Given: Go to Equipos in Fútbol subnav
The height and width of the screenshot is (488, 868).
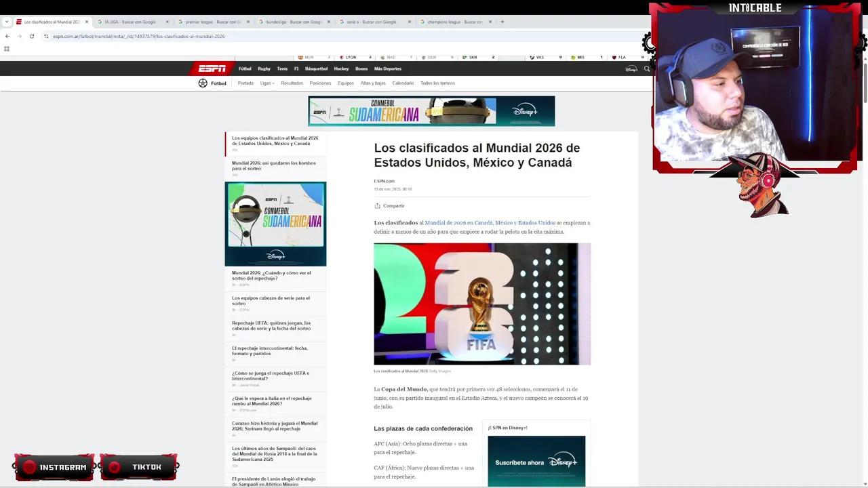Looking at the screenshot, I should coord(346,83).
